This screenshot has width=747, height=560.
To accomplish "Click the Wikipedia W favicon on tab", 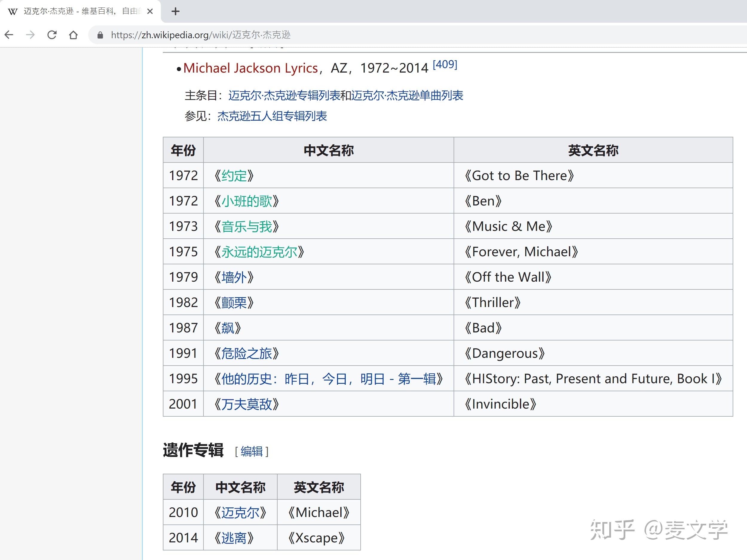I will tap(13, 12).
